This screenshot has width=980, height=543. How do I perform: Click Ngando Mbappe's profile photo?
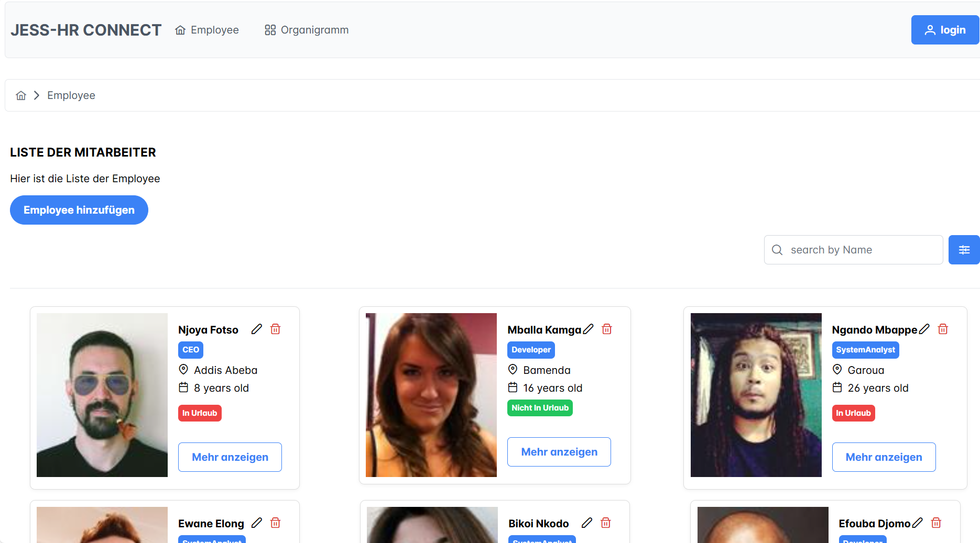click(x=756, y=395)
